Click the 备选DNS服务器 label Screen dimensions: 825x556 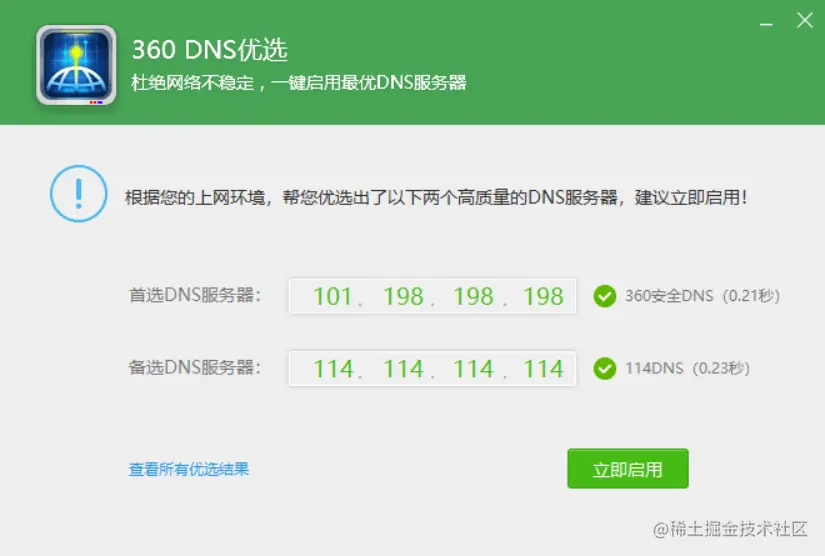click(x=195, y=367)
